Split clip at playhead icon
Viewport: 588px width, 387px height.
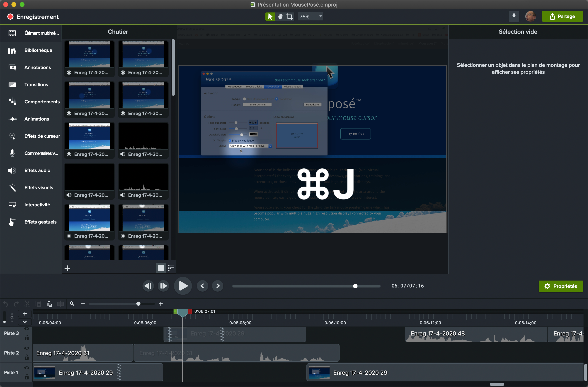click(x=60, y=304)
